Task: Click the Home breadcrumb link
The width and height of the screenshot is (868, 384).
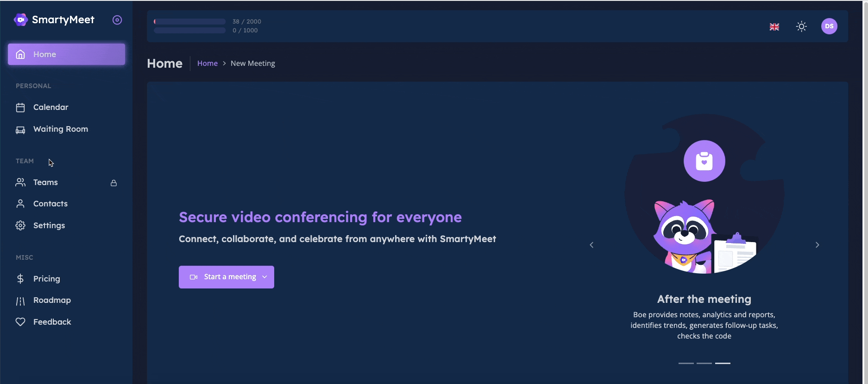Action: click(x=208, y=63)
